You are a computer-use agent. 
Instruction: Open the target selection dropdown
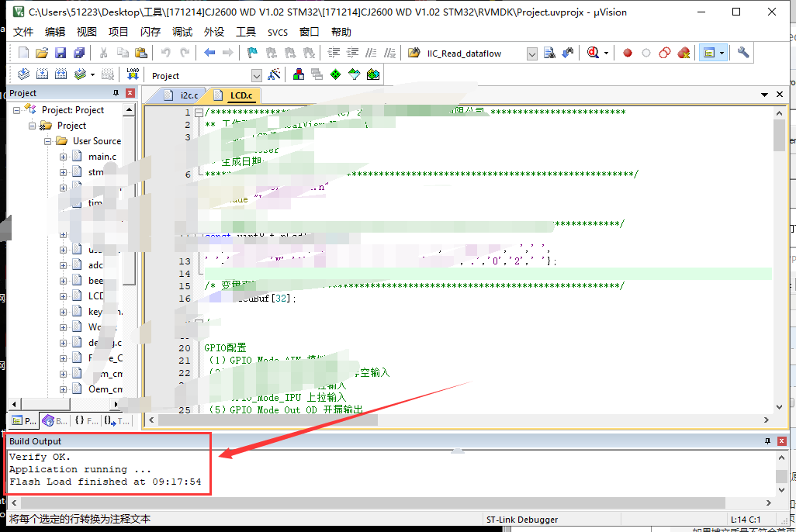click(x=256, y=76)
